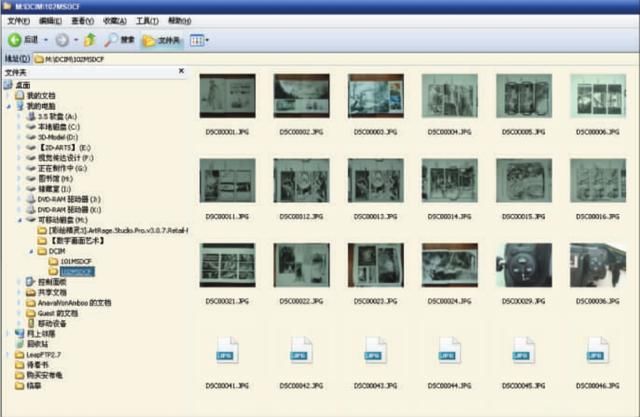Open the Back button history dropdown arrow
This screenshot has width=640, height=417.
pos(45,40)
